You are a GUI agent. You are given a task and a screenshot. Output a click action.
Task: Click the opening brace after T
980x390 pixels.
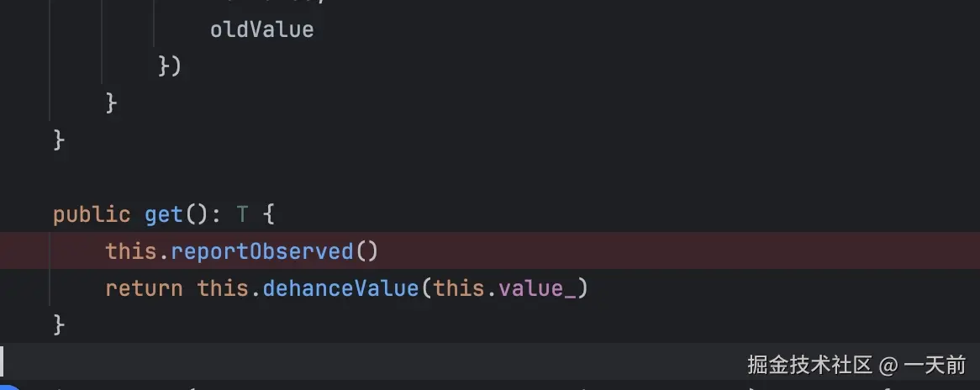coord(268,214)
